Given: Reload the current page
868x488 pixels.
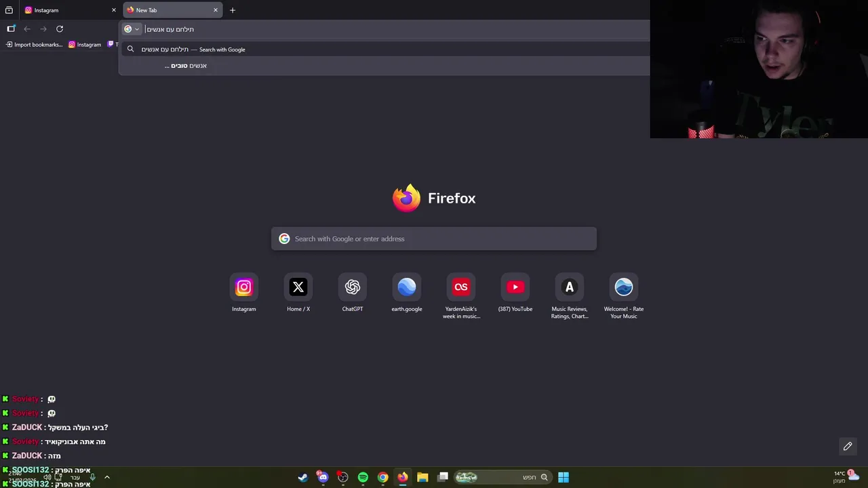Looking at the screenshot, I should 60,28.
